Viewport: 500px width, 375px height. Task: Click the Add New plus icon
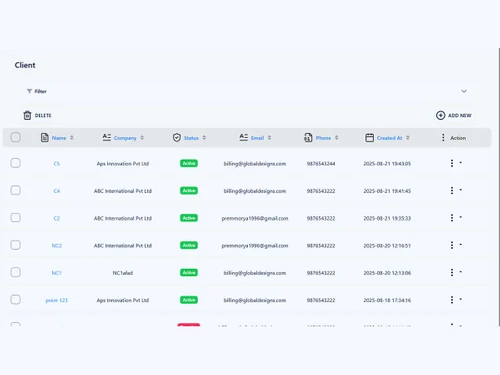(x=440, y=115)
